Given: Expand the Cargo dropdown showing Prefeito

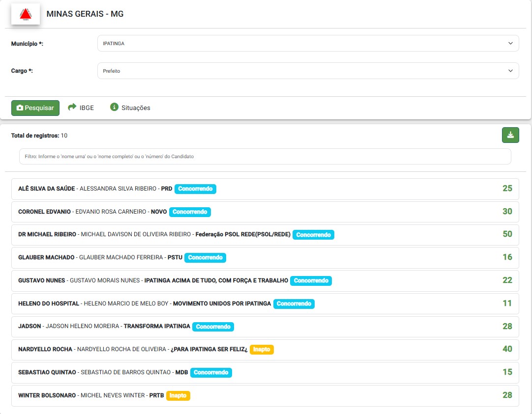Looking at the screenshot, I should (308, 71).
